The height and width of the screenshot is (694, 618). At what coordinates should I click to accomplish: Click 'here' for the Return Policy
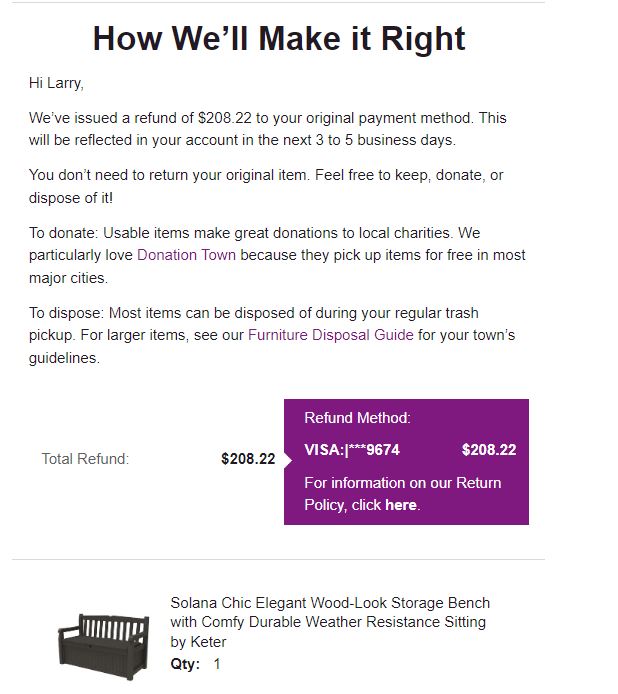tap(401, 505)
